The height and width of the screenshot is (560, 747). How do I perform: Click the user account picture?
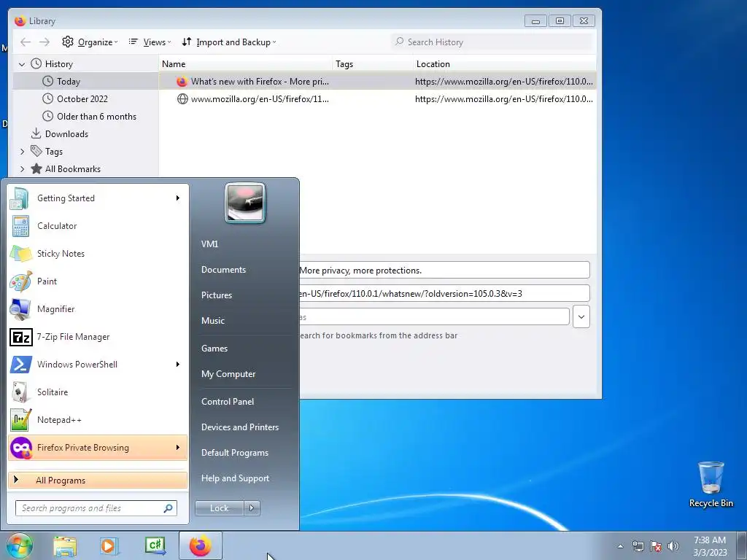point(245,203)
